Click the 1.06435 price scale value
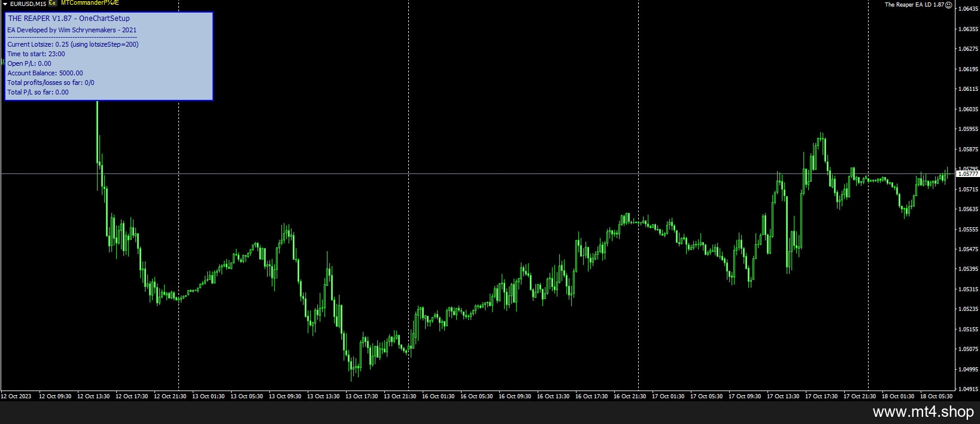Image resolution: width=980 pixels, height=424 pixels. coord(968,9)
